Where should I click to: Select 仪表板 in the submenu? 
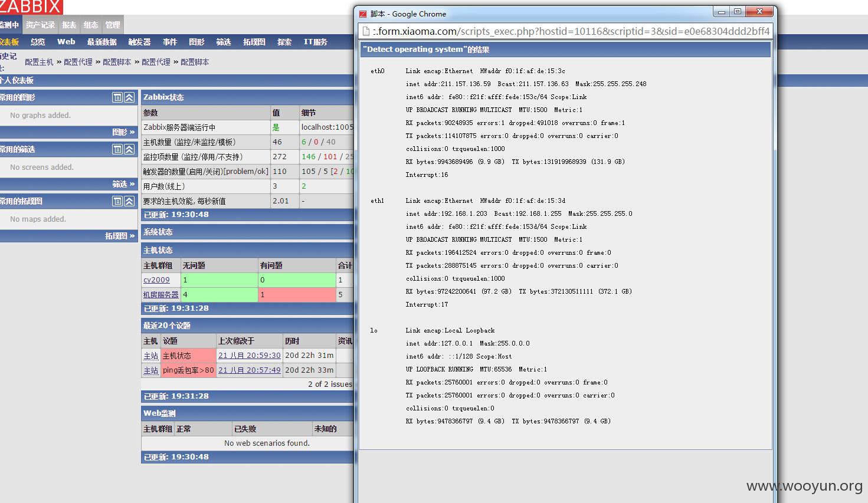(9, 42)
